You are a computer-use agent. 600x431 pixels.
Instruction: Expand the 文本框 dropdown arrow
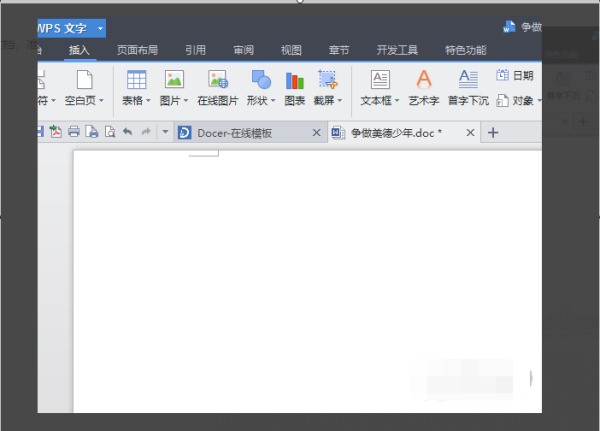tap(397, 101)
